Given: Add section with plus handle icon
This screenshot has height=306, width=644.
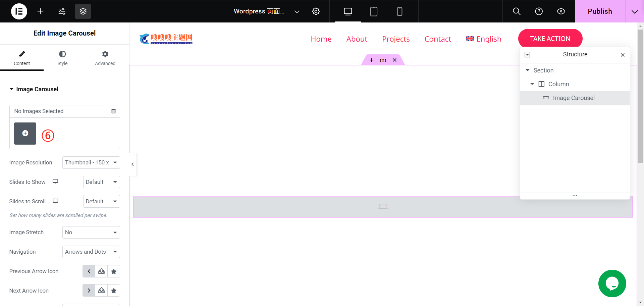Looking at the screenshot, I should [371, 60].
